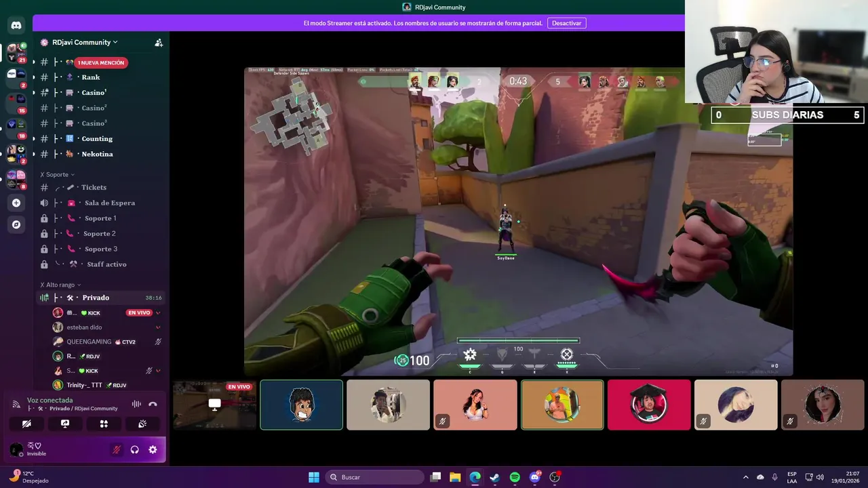Open server folder with 15 badge

coord(16,103)
